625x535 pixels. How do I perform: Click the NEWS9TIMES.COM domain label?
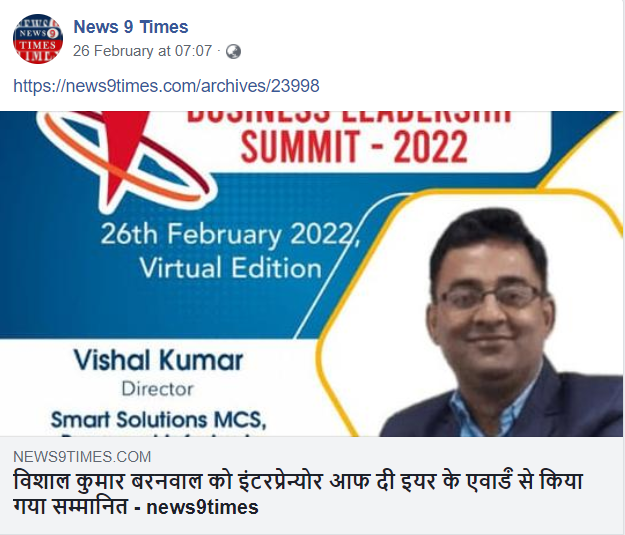[x=82, y=456]
